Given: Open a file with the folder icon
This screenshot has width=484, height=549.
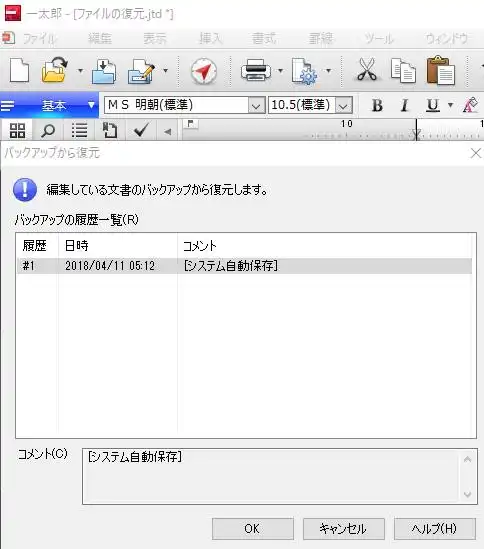Looking at the screenshot, I should [x=54, y=70].
